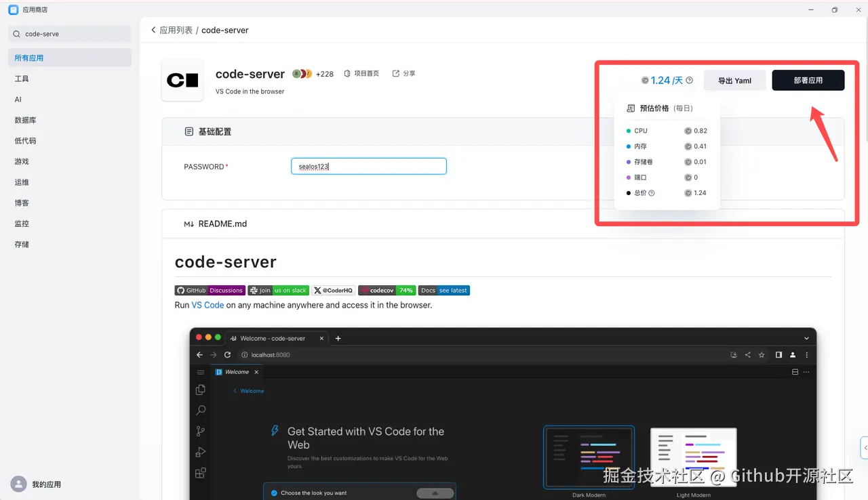Click the code-server logo thumbnail
This screenshot has height=500, width=868.
point(182,81)
